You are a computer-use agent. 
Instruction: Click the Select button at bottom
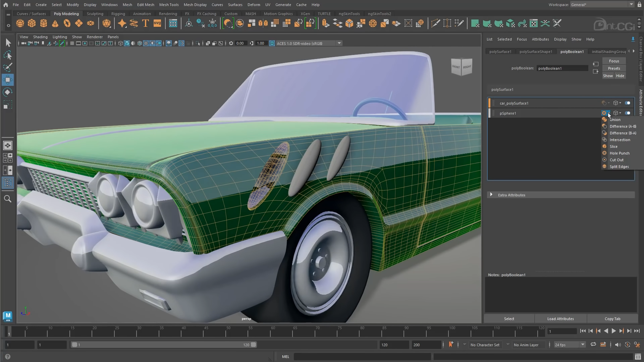509,319
